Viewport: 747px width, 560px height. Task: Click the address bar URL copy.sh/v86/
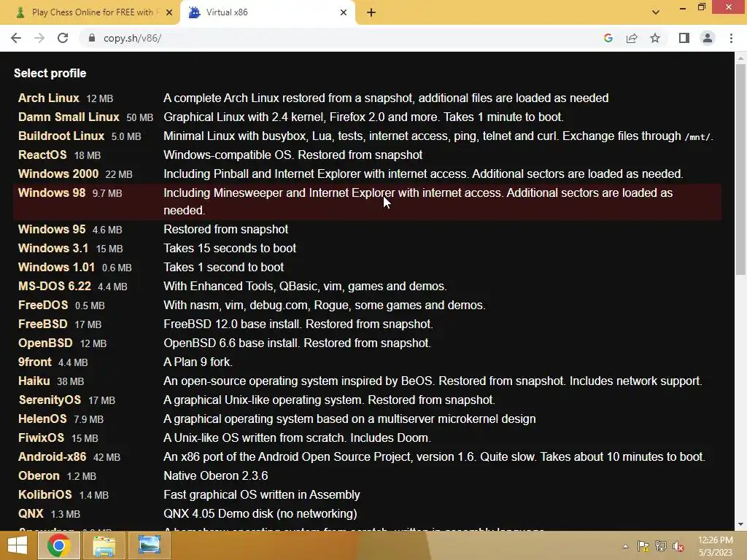point(133,38)
